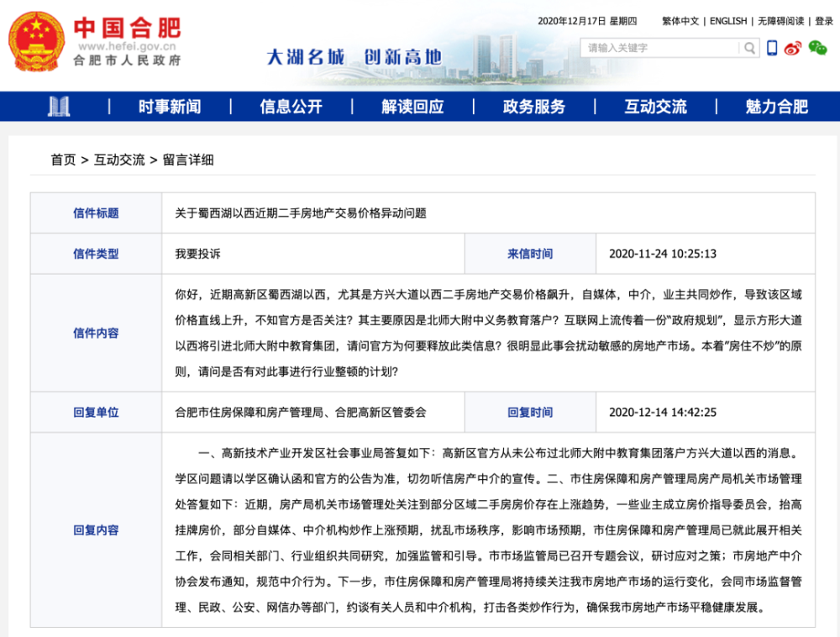Click the www.hefei.gov.cn URL text

(x=127, y=46)
